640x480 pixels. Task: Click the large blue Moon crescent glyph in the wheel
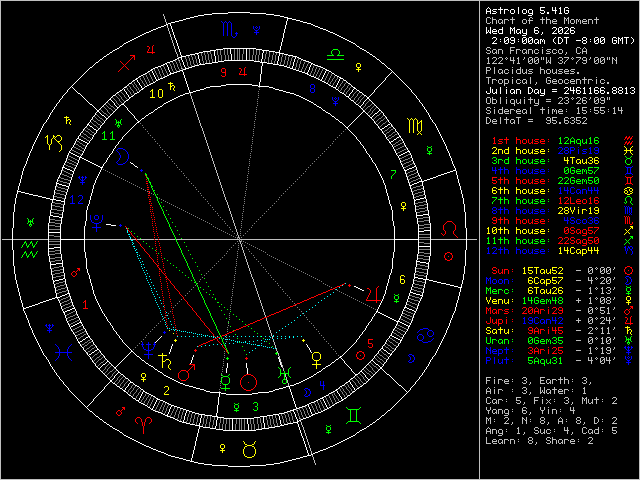pos(122,157)
